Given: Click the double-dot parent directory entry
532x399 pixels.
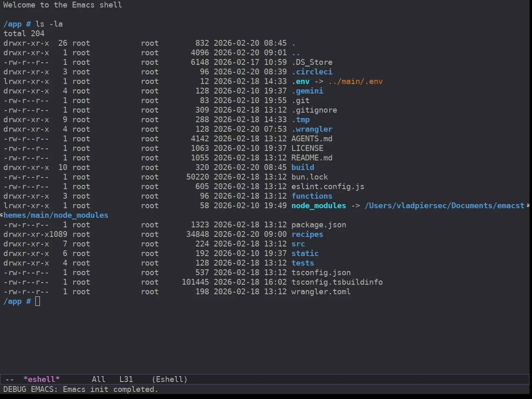Looking at the screenshot, I should pyautogui.click(x=296, y=53).
